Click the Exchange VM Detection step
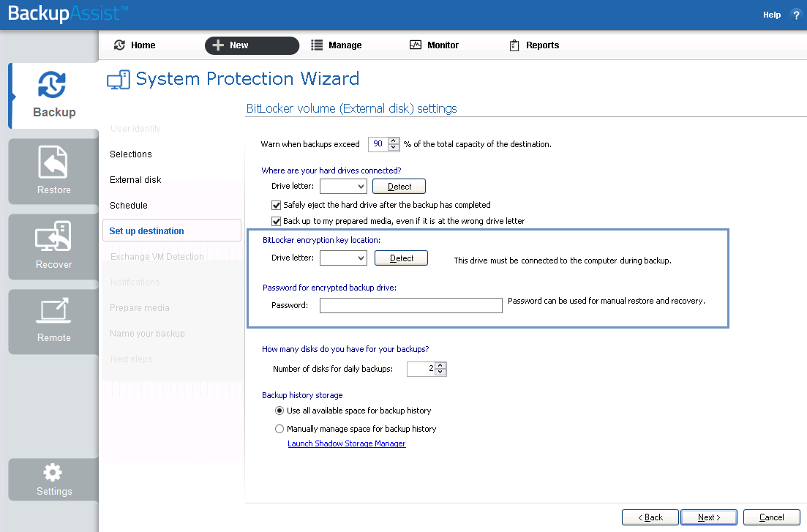This screenshot has width=807, height=532. [157, 256]
